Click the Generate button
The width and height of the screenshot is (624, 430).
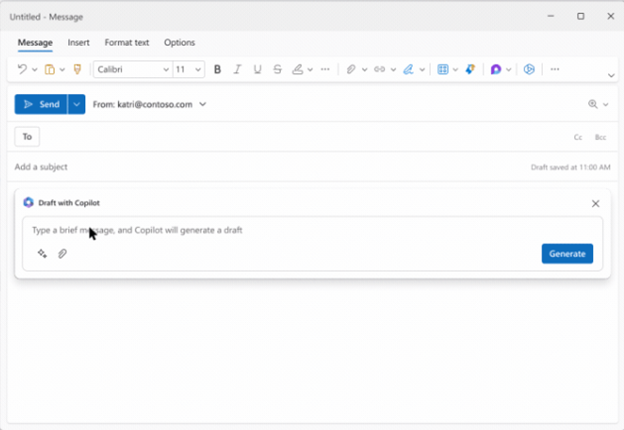tap(567, 254)
